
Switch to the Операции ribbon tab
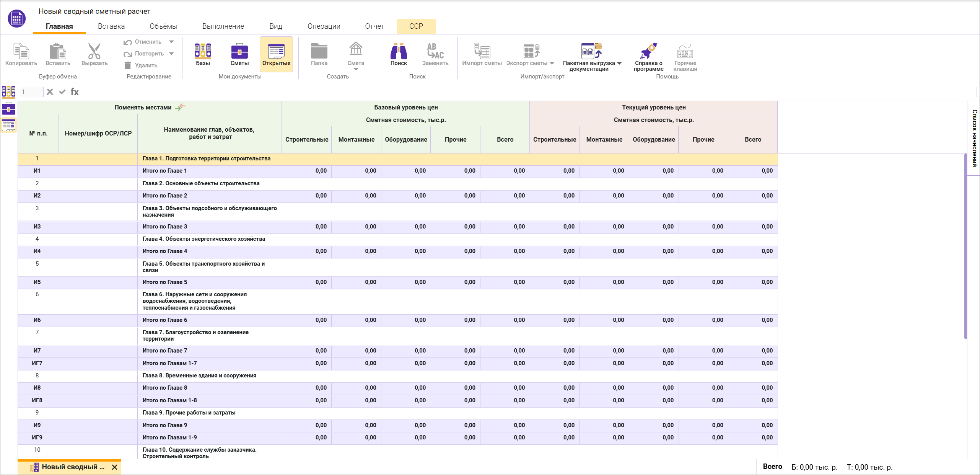coord(324,26)
